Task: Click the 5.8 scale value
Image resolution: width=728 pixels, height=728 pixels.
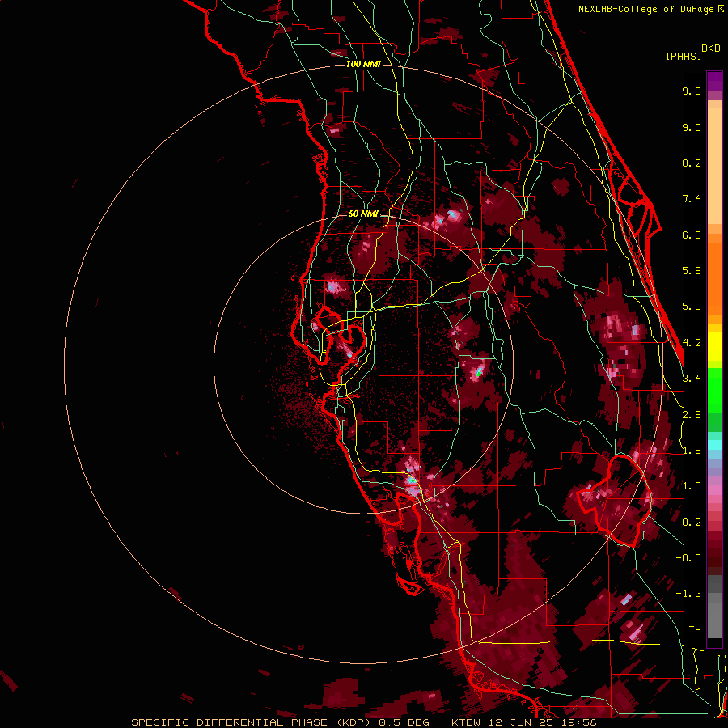Action: 692,271
